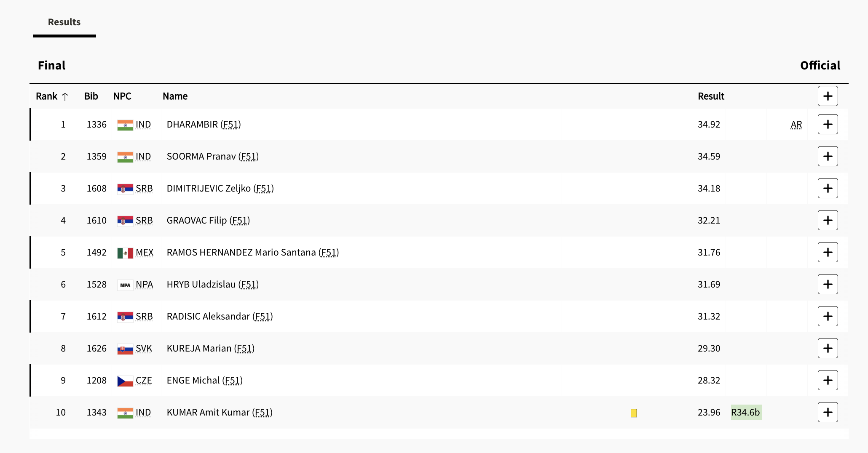The height and width of the screenshot is (453, 868).
Task: Click the NPA flag icon
Action: [x=125, y=285]
